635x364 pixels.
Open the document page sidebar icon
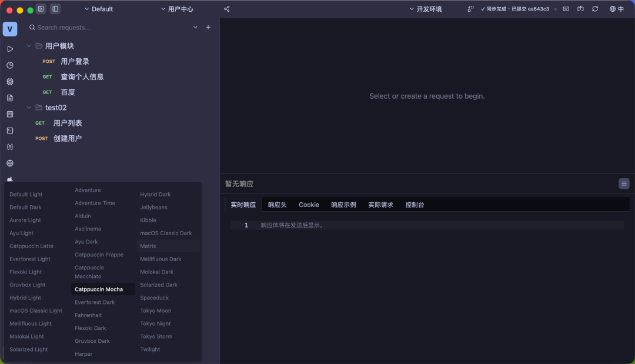(x=10, y=98)
